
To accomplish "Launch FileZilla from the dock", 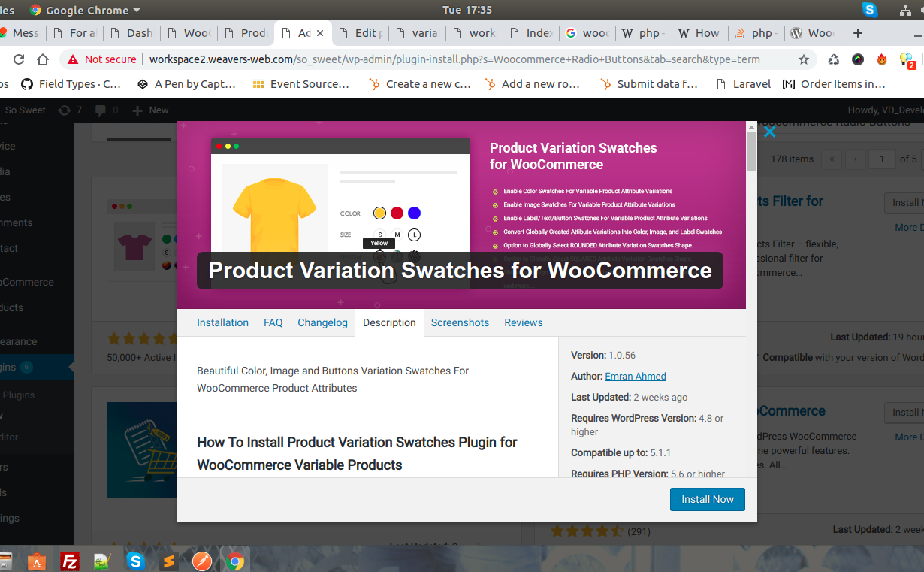I will pos(70,561).
